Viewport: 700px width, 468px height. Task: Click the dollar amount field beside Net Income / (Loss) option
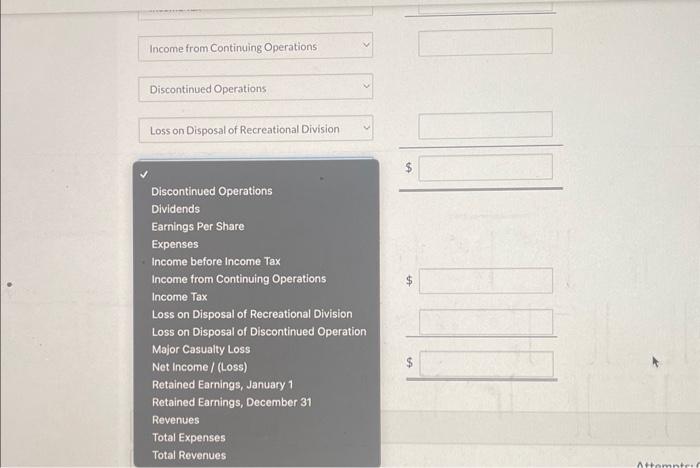tap(486, 364)
